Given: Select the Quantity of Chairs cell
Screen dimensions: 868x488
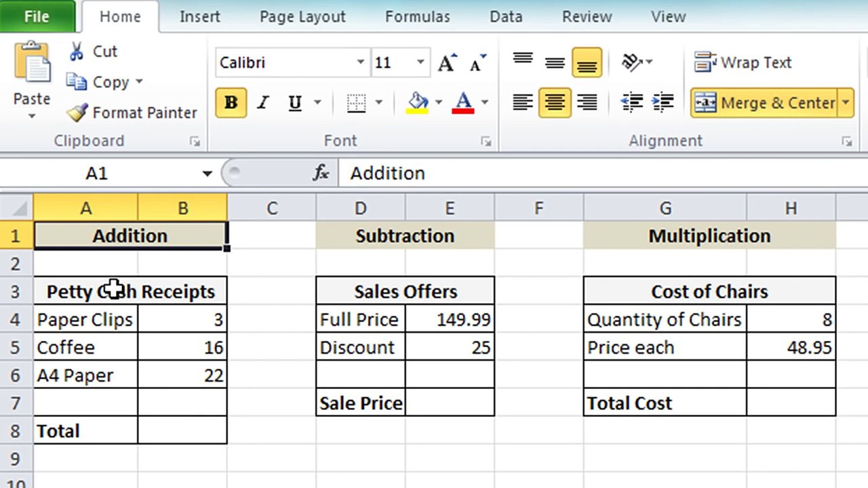Looking at the screenshot, I should point(665,319).
